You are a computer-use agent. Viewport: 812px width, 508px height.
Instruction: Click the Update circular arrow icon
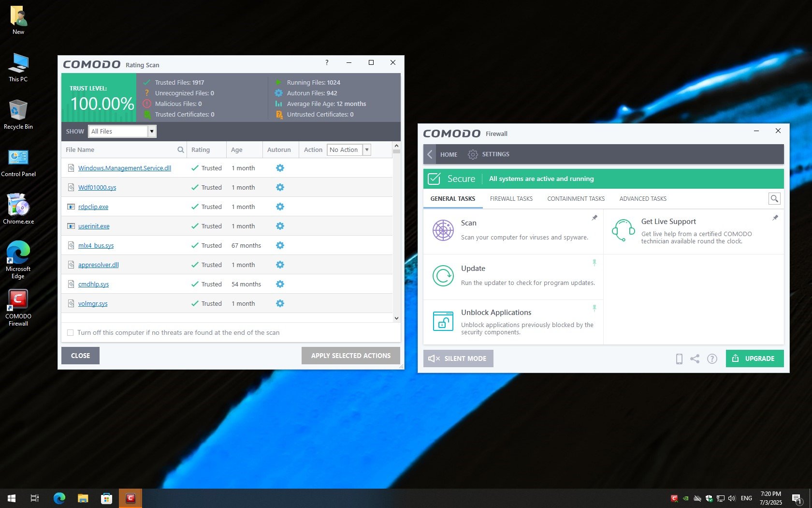[443, 276]
